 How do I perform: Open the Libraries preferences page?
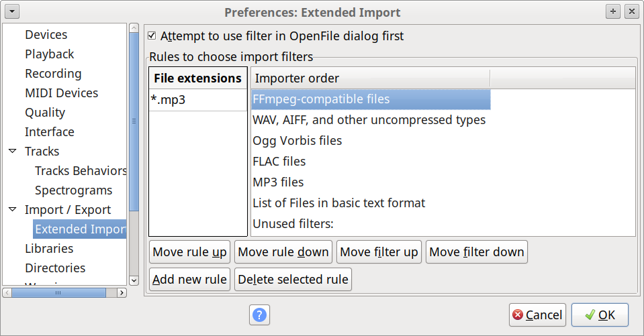pos(49,248)
